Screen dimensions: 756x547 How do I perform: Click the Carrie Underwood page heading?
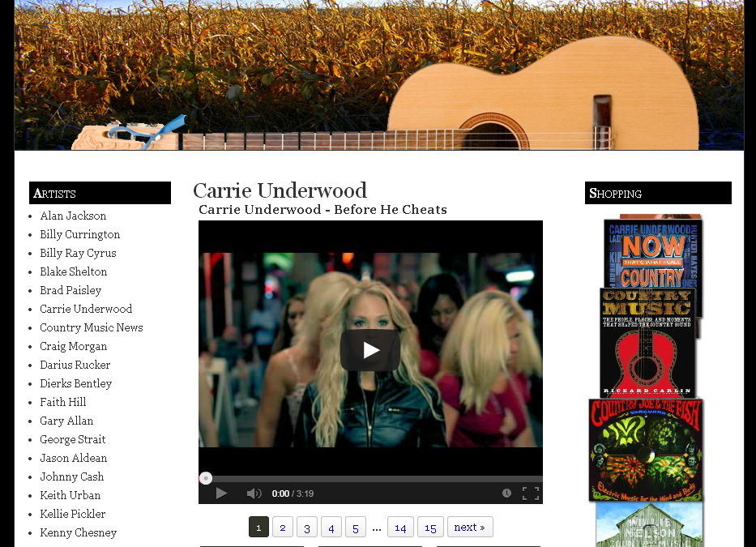click(280, 190)
